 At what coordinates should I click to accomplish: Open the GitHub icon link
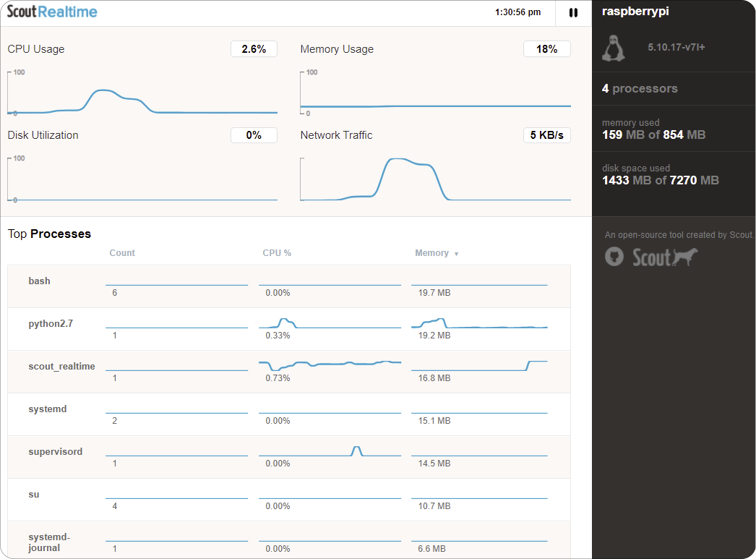(614, 257)
